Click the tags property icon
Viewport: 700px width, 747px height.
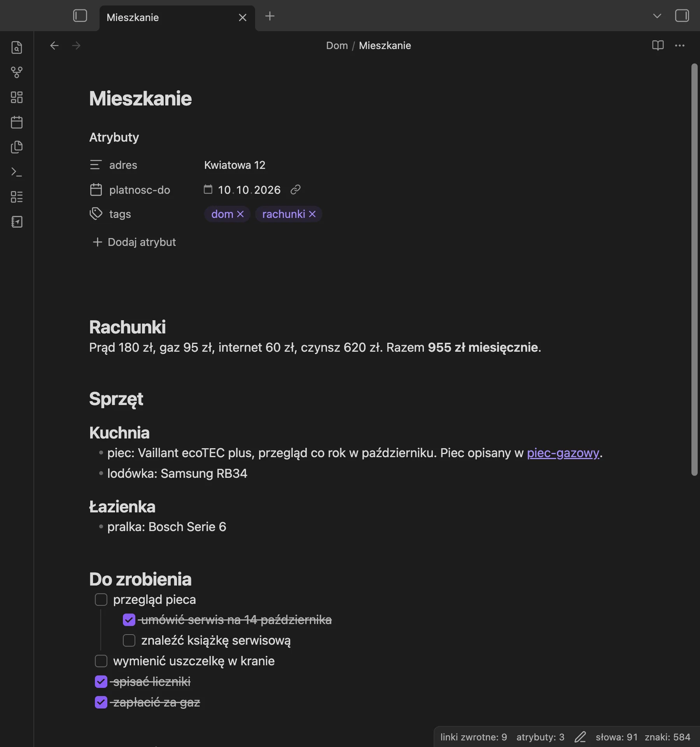(96, 214)
